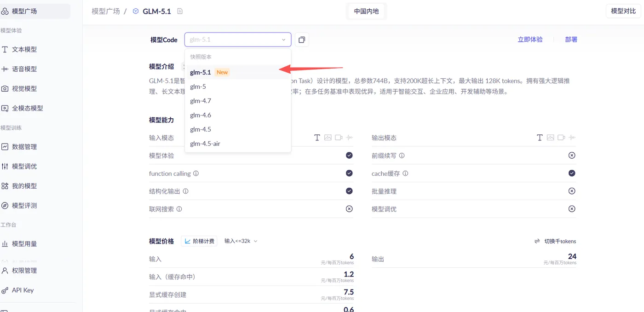Open 文本模型 in the left sidebar
Screen dimensions: 644x312
click(24, 49)
